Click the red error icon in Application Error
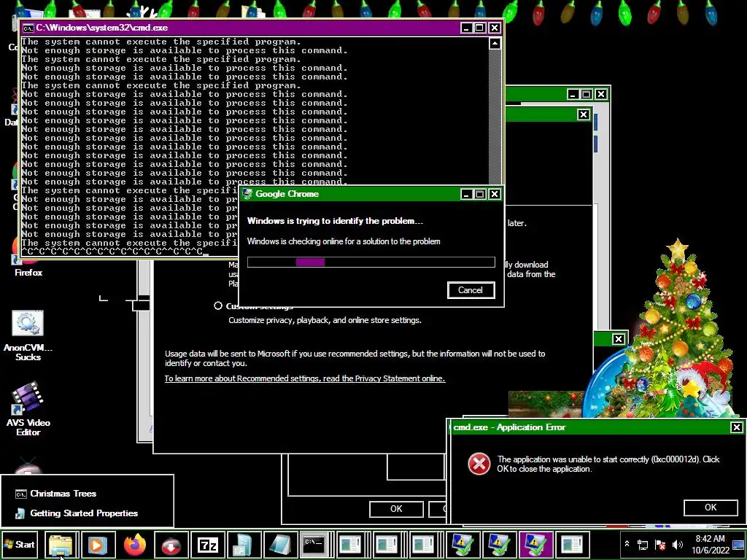The image size is (747, 560). coord(479,463)
